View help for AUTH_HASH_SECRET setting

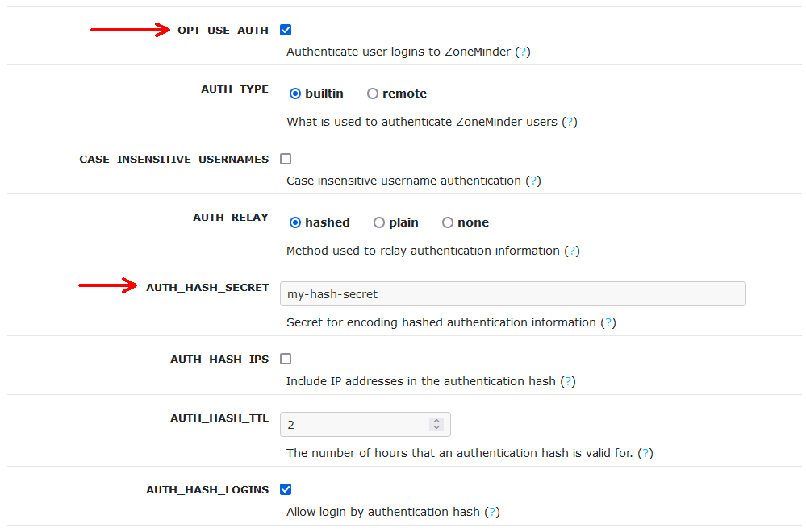pyautogui.click(x=608, y=322)
